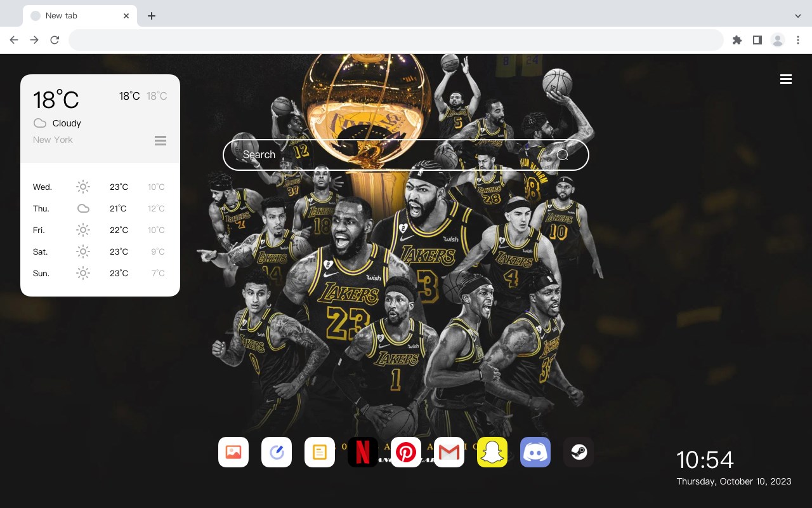Open the blue task tracker shortcut icon
Image resolution: width=812 pixels, height=508 pixels.
pyautogui.click(x=277, y=452)
